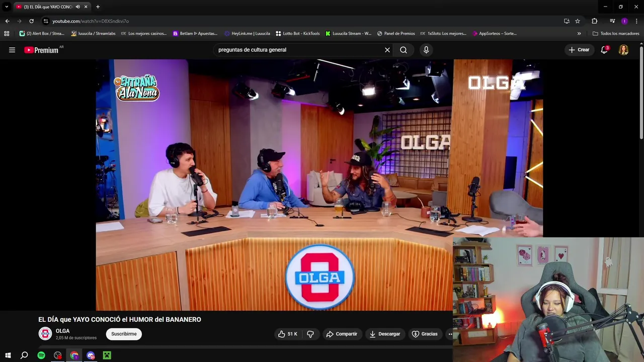Open Windows taskbar search

[x=24, y=355]
